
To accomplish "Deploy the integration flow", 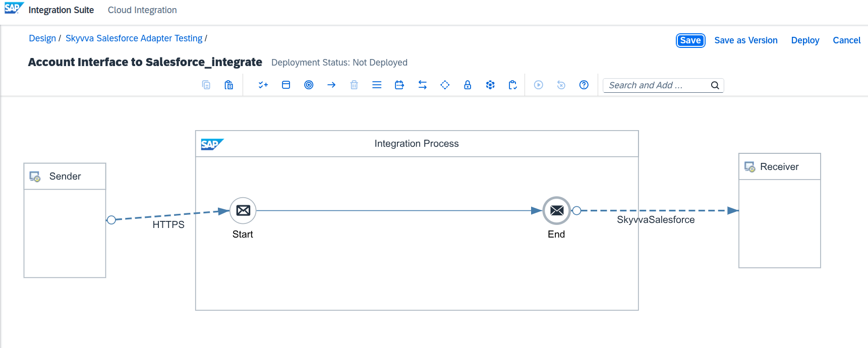I will [805, 40].
